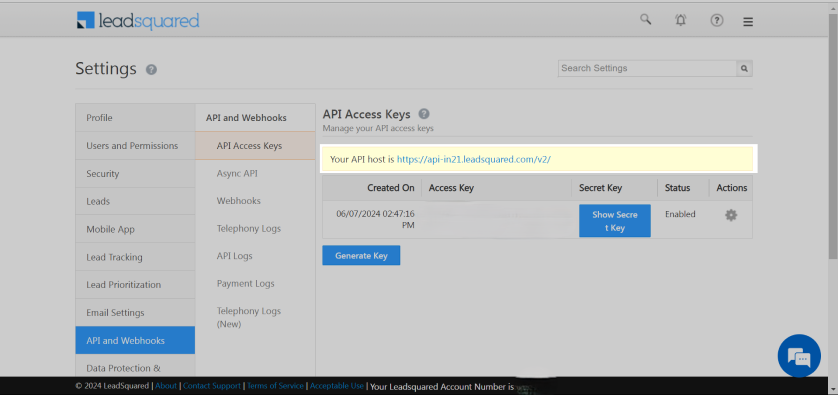
Task: Click help icon beside API Access Keys
Action: [424, 114]
